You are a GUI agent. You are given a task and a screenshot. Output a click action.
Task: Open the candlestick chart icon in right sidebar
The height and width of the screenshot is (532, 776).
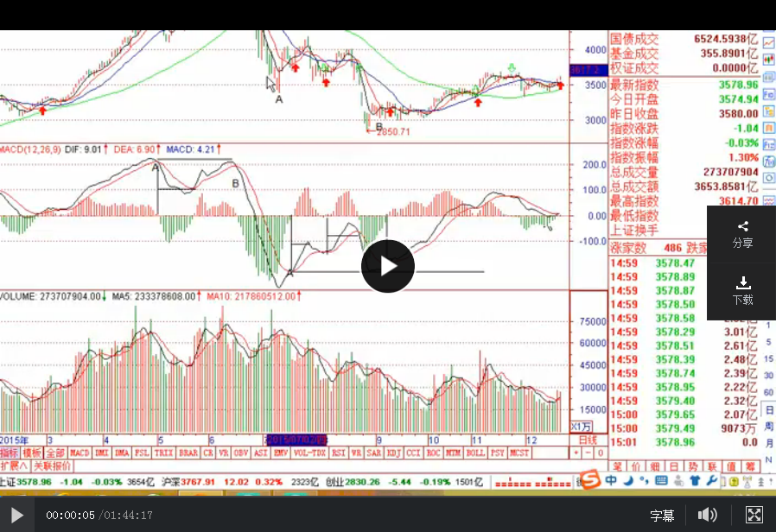pyautogui.click(x=768, y=60)
